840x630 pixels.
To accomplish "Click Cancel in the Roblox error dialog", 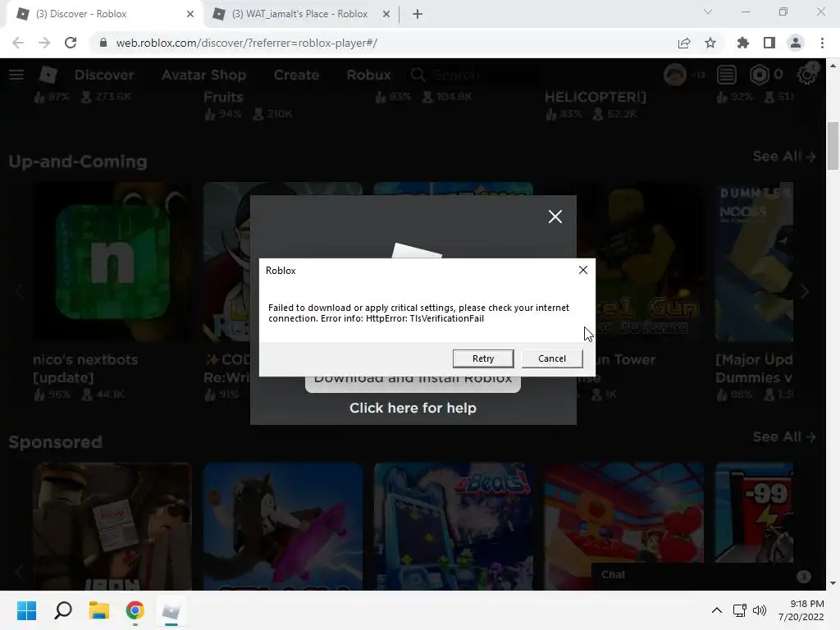I will tap(552, 358).
